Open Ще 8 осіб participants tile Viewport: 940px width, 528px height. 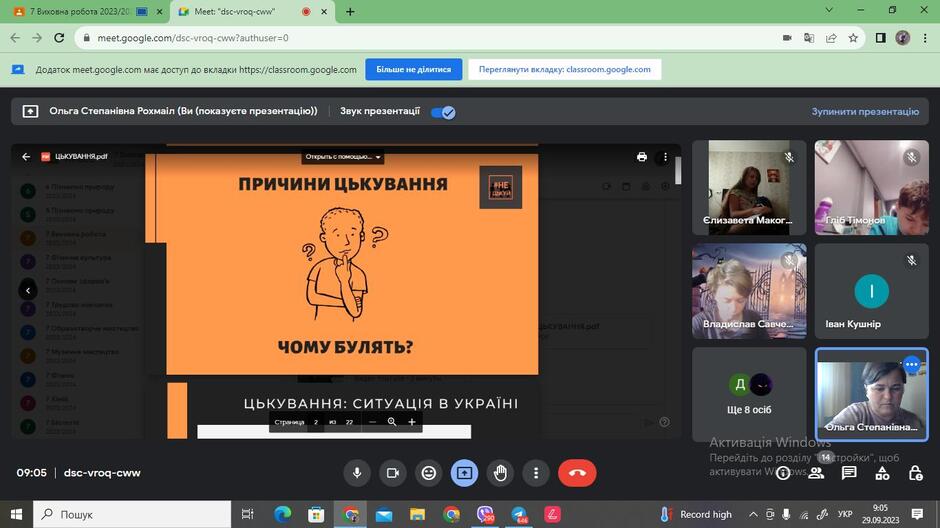point(749,394)
